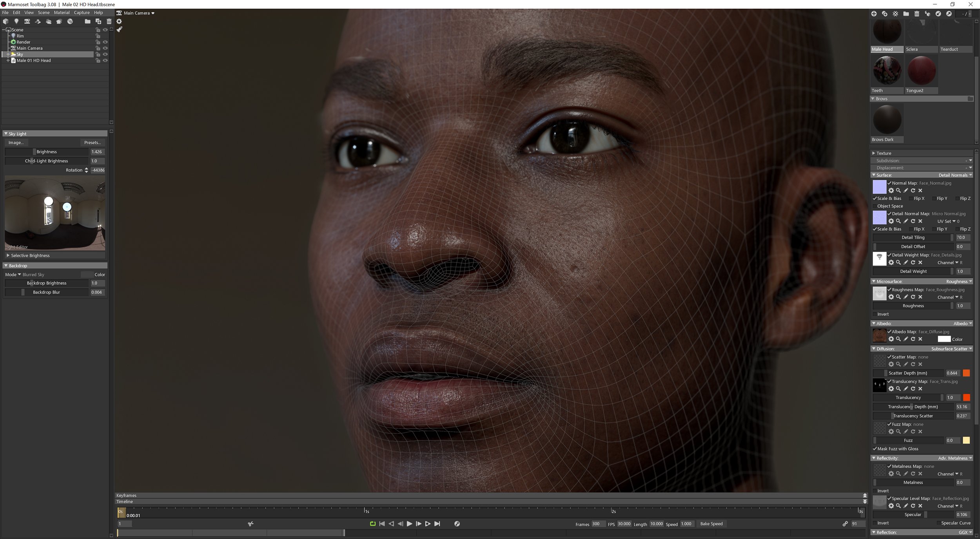Screen dimensions: 980x539
Task: Toggle lock on Rim light
Action: click(98, 36)
